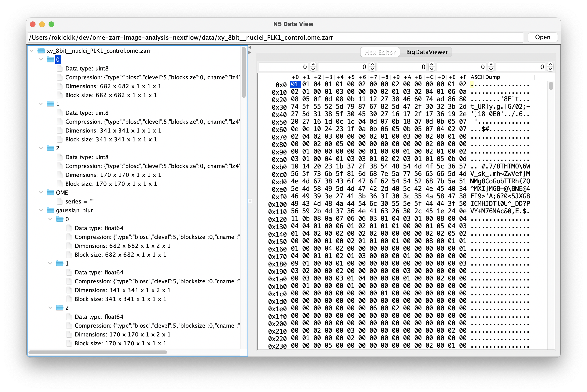Click the root zarr folder icon
The width and height of the screenshot is (587, 392).
pos(41,51)
